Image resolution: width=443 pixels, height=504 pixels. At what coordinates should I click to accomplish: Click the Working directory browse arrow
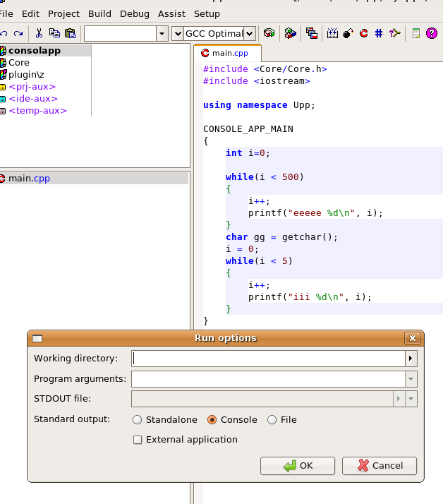411,359
